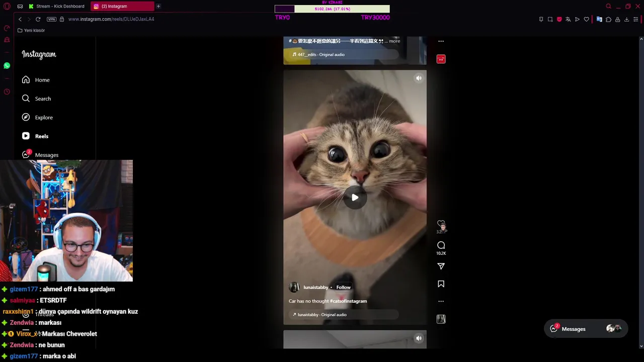Open lunaistabby profile picture

pyautogui.click(x=294, y=287)
